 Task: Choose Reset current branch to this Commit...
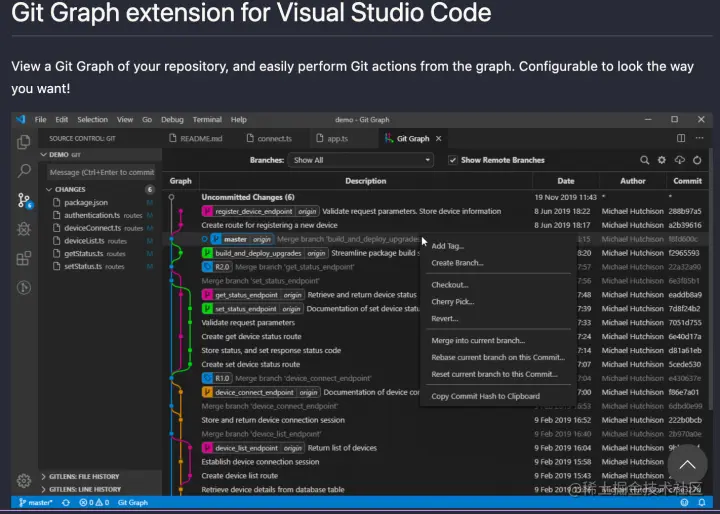coord(498,374)
